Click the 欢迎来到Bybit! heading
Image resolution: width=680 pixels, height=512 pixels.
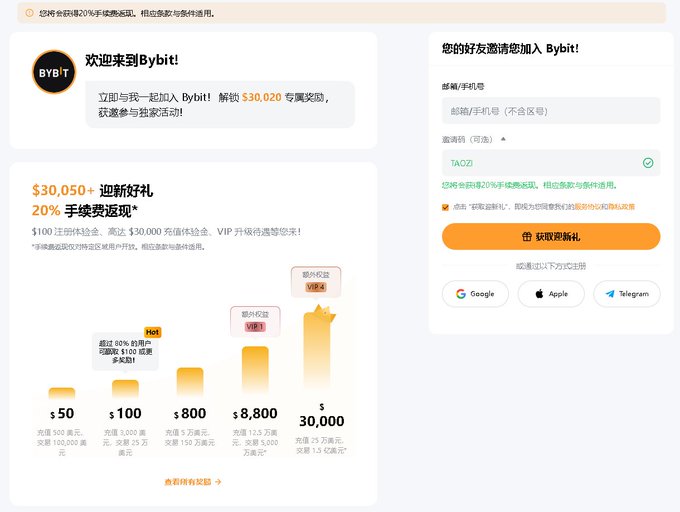[132, 60]
